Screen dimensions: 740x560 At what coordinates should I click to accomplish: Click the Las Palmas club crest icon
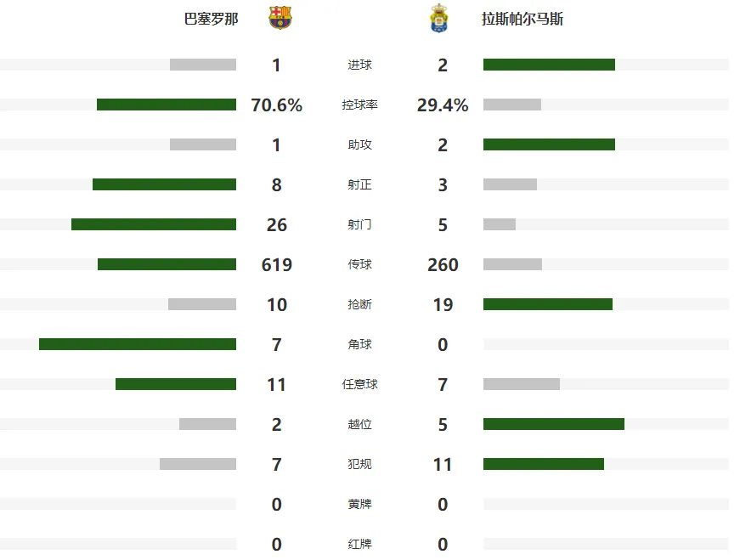439,18
